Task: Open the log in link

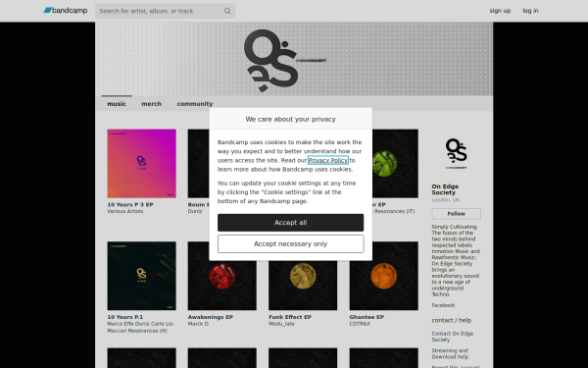Action: coord(530,11)
